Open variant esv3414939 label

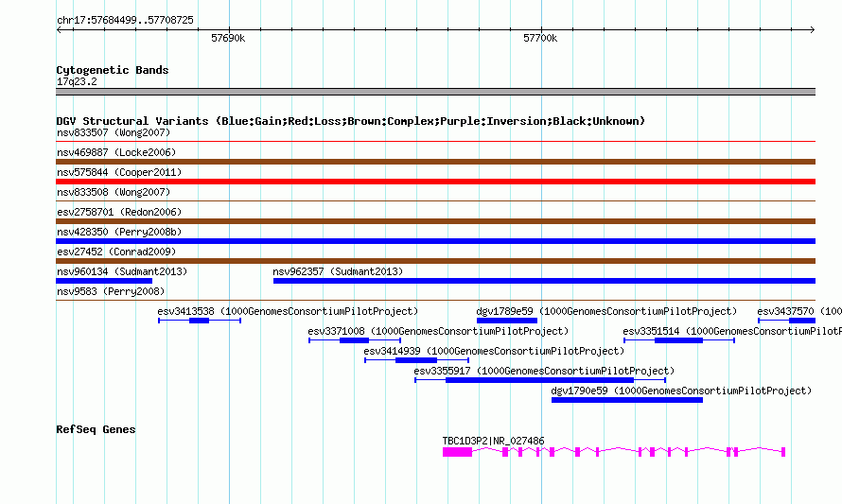[494, 351]
